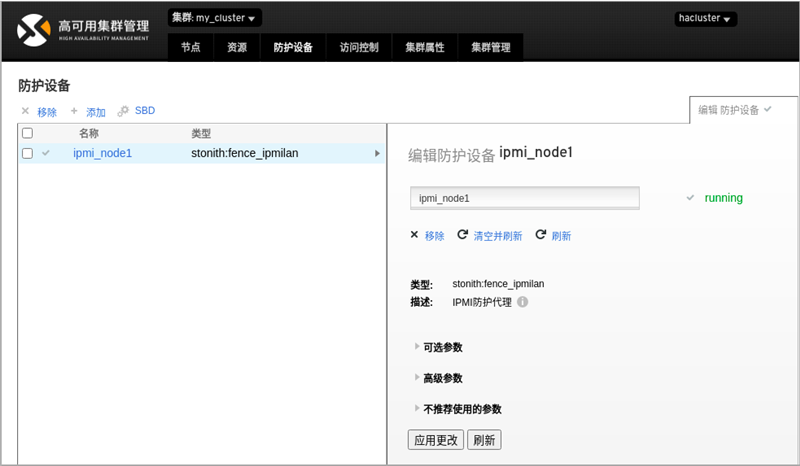The width and height of the screenshot is (800, 466).
Task: Switch to the 节点 tab
Action: [190, 47]
